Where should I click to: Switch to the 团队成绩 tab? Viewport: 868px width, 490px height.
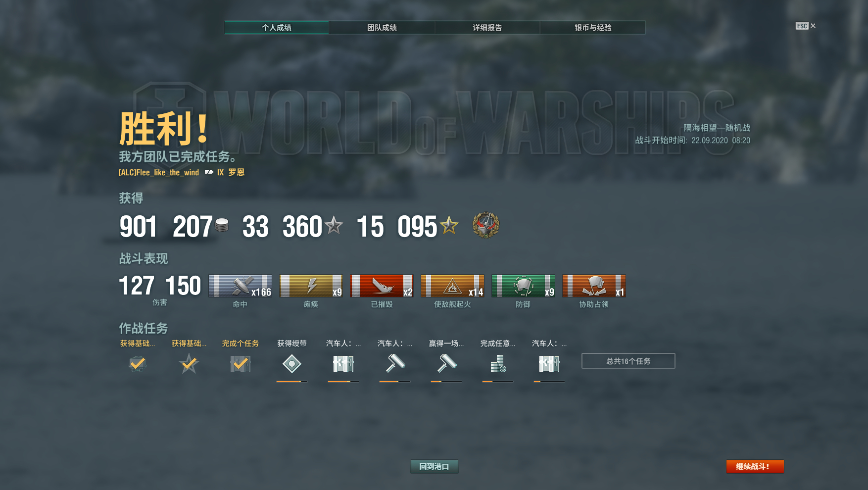point(382,27)
